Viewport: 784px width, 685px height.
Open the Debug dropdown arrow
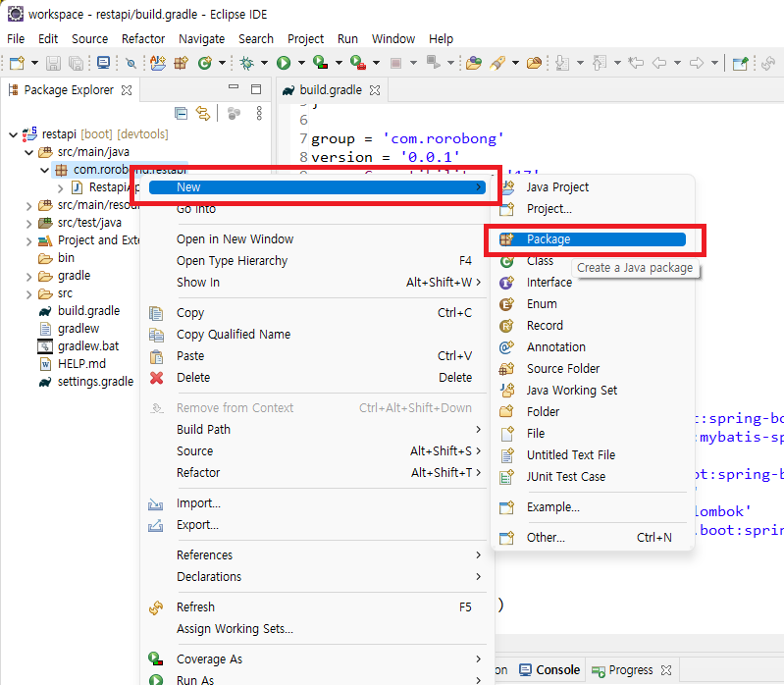point(264,63)
